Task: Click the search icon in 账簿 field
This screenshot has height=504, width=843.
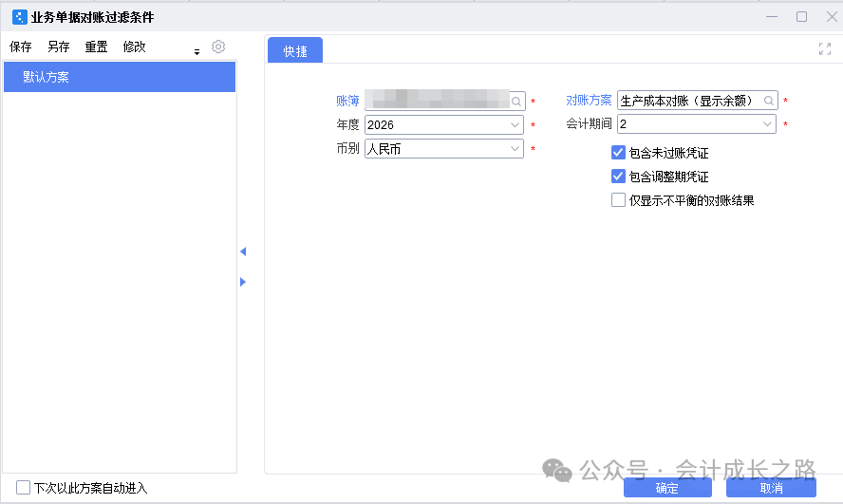Action: point(516,101)
